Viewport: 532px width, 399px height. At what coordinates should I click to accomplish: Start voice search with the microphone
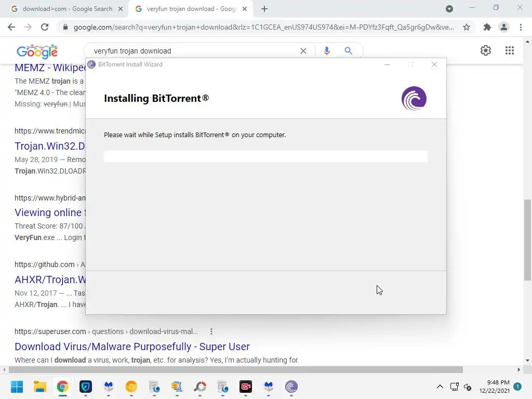coord(327,51)
